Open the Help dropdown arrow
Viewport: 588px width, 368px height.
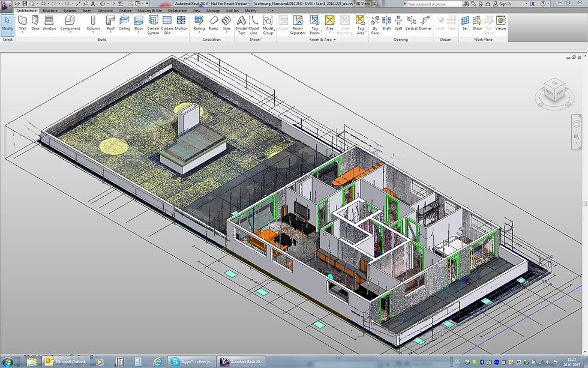[x=548, y=4]
